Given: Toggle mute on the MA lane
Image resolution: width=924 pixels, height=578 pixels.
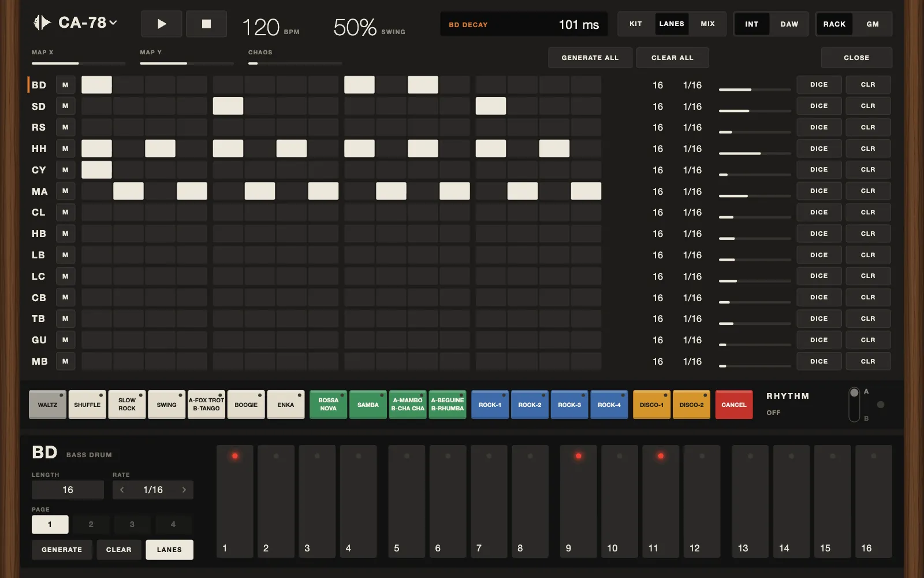Looking at the screenshot, I should [x=65, y=191].
